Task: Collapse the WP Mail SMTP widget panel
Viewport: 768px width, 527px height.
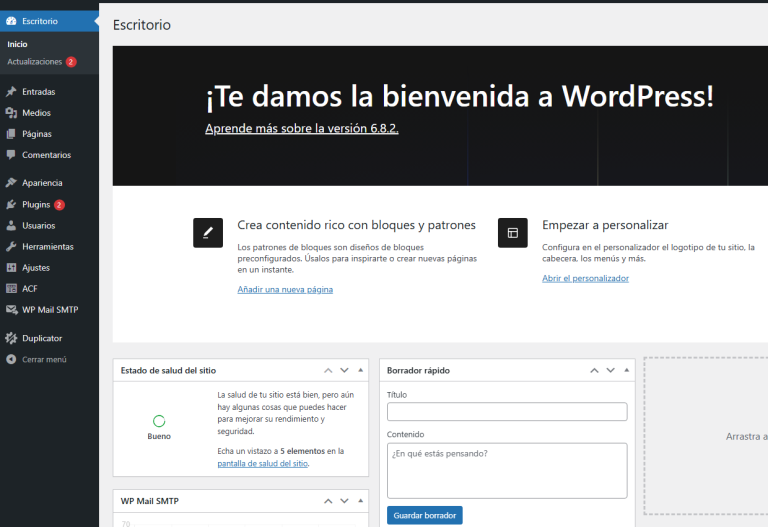Action: (x=360, y=501)
